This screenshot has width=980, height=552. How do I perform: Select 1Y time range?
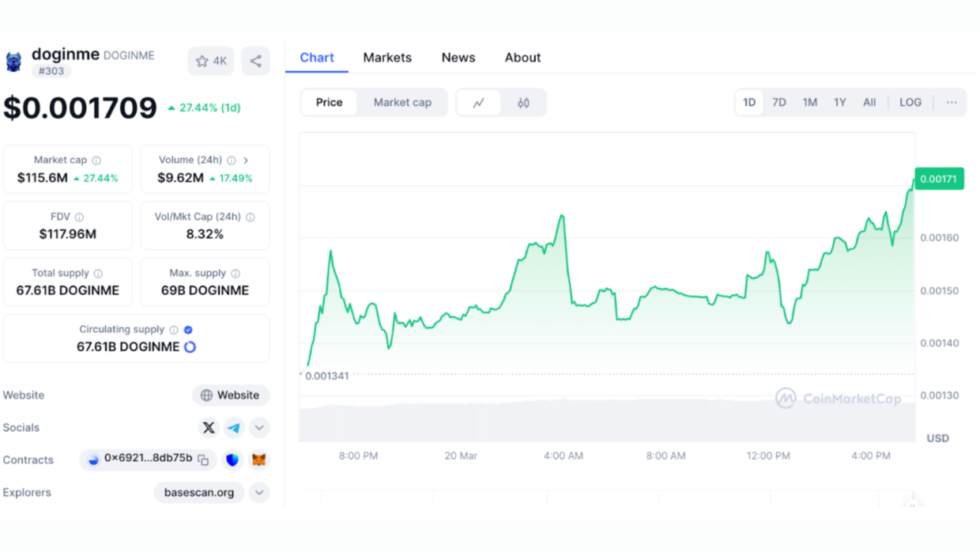pyautogui.click(x=840, y=103)
